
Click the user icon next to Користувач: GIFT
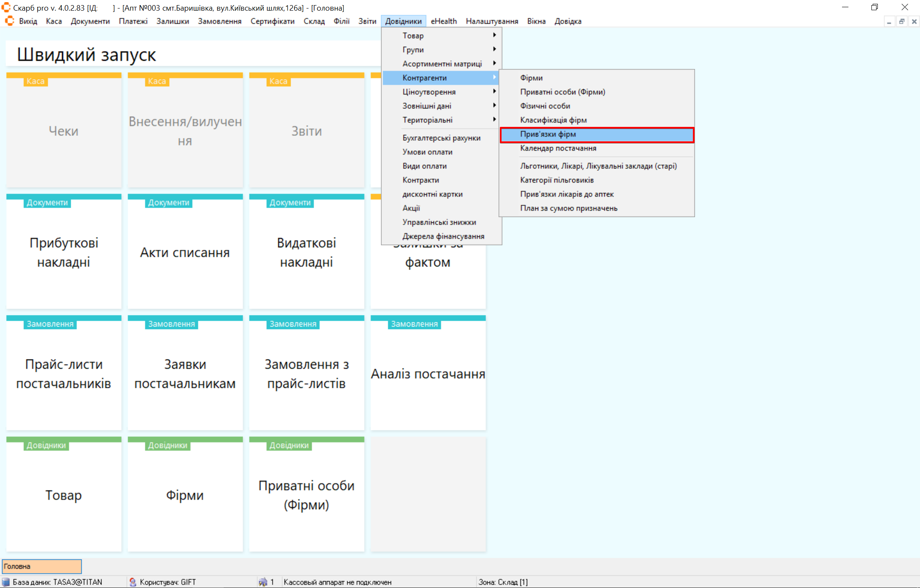click(x=133, y=582)
